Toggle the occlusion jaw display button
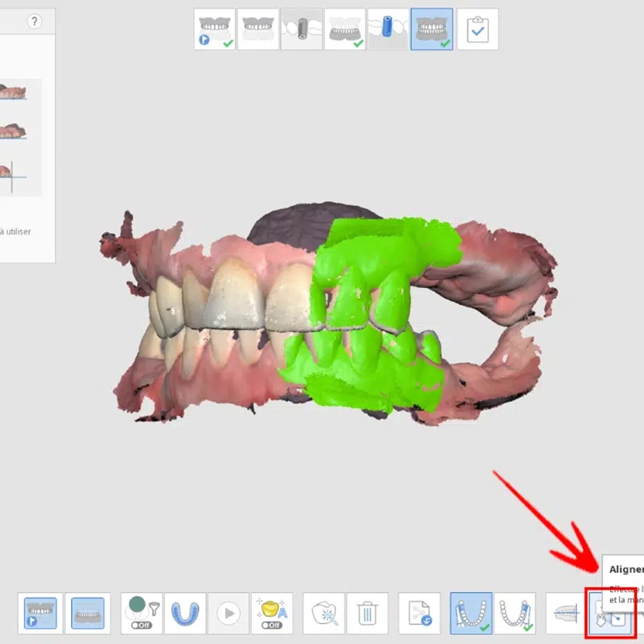The height and width of the screenshot is (644, 644). pyautogui.click(x=88, y=613)
